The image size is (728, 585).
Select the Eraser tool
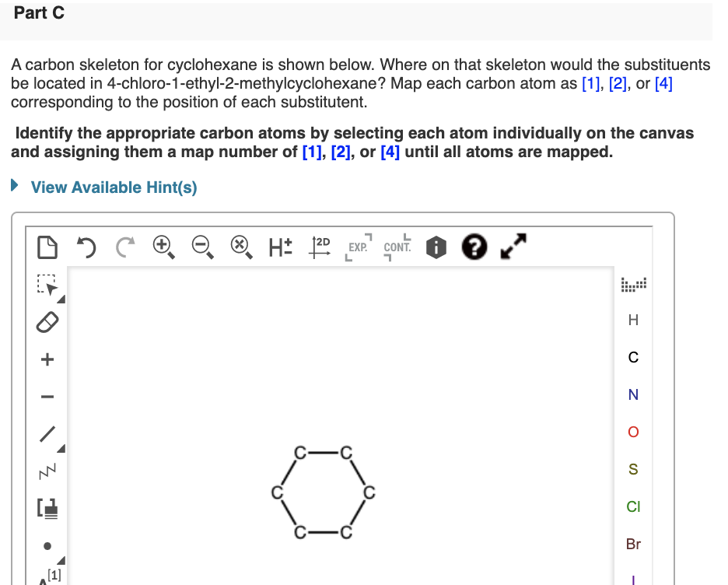point(47,323)
